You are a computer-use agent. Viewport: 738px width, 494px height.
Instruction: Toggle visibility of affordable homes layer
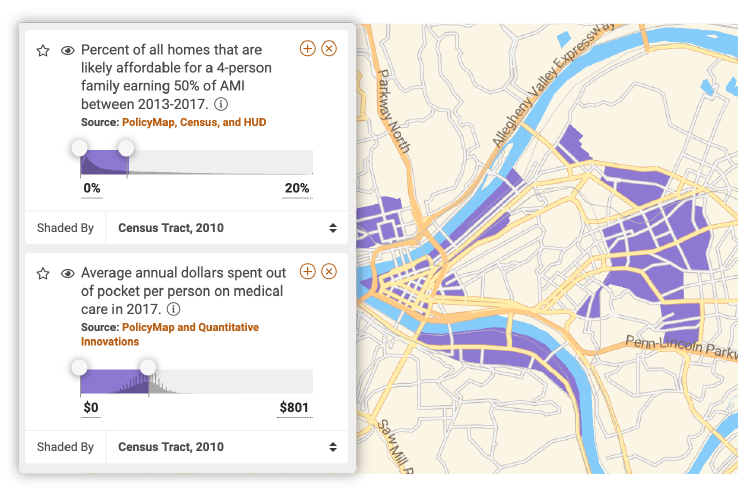pyautogui.click(x=68, y=50)
